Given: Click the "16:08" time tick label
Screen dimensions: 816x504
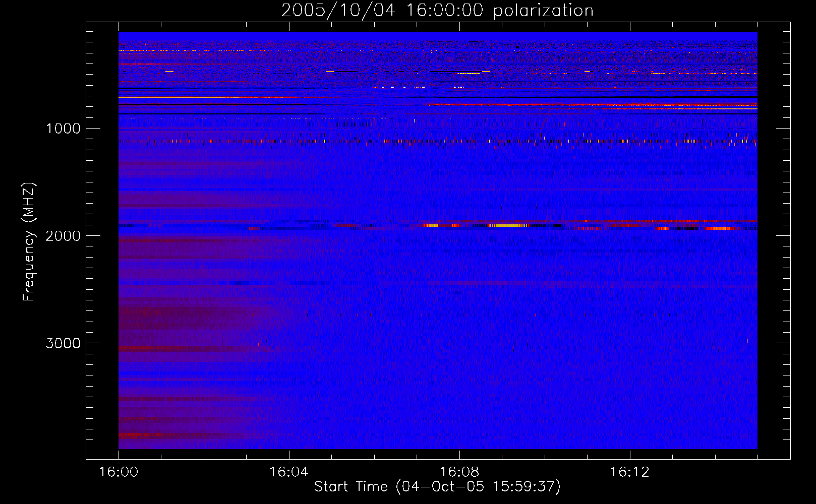Looking at the screenshot, I should click(459, 472).
